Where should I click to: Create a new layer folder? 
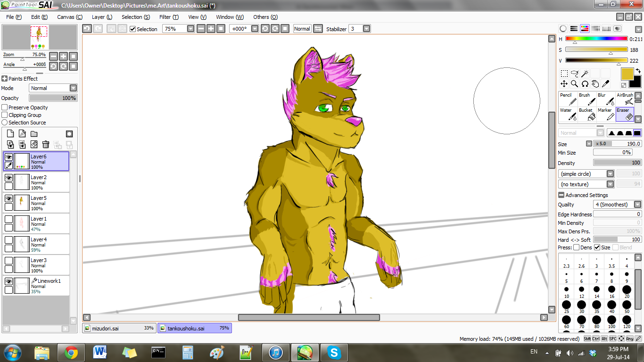click(x=34, y=134)
